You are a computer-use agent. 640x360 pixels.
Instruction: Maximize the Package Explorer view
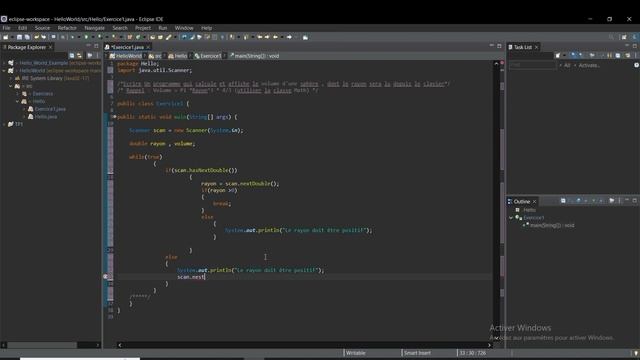pyautogui.click(x=96, y=46)
